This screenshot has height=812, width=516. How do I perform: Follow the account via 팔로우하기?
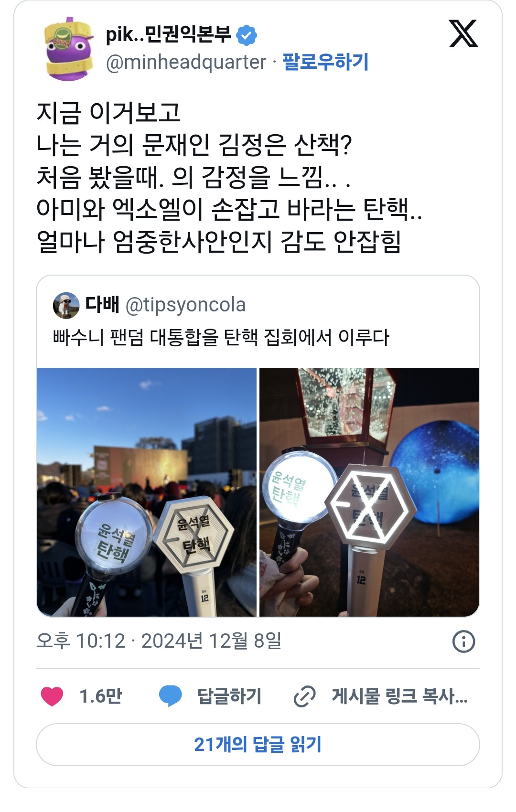pyautogui.click(x=325, y=62)
